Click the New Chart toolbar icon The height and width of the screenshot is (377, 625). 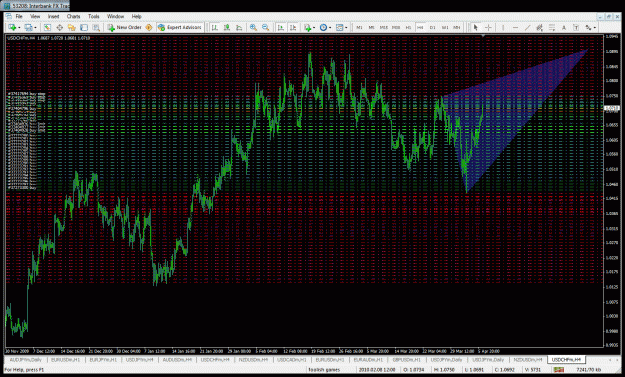point(12,27)
